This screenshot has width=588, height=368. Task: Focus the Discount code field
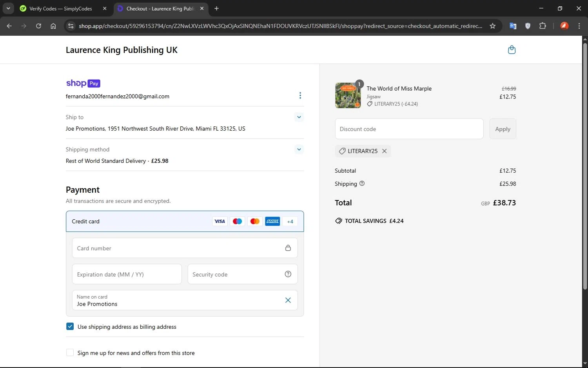[x=409, y=129]
